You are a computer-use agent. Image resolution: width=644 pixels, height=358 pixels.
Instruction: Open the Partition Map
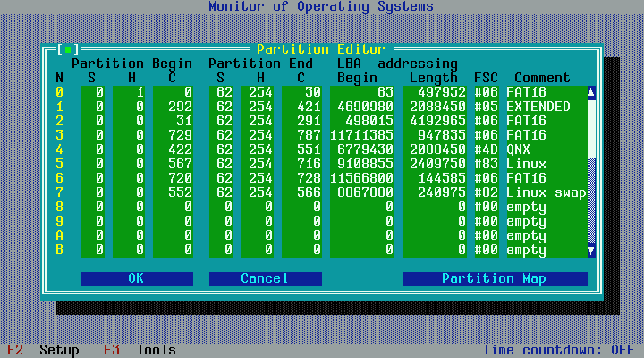point(494,278)
